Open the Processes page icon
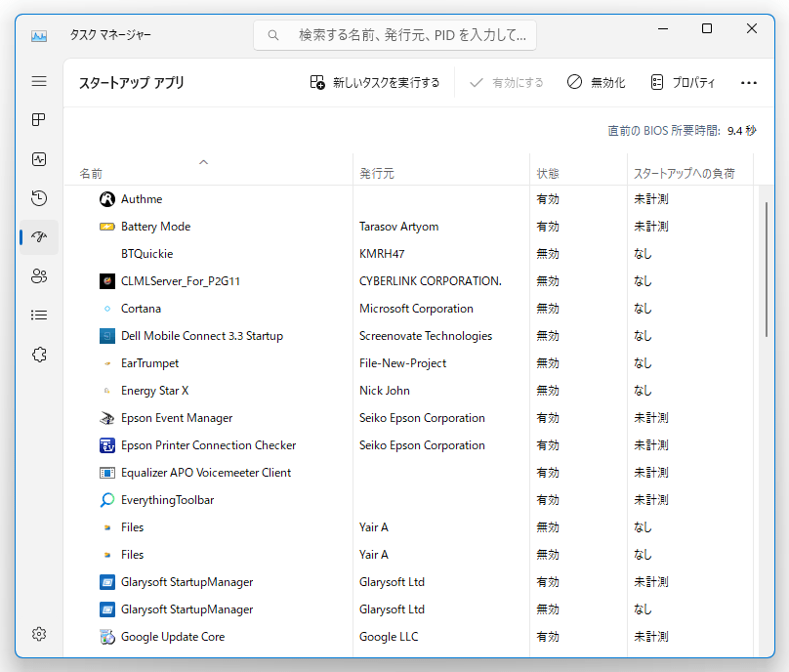The height and width of the screenshot is (672, 789). click(x=39, y=120)
